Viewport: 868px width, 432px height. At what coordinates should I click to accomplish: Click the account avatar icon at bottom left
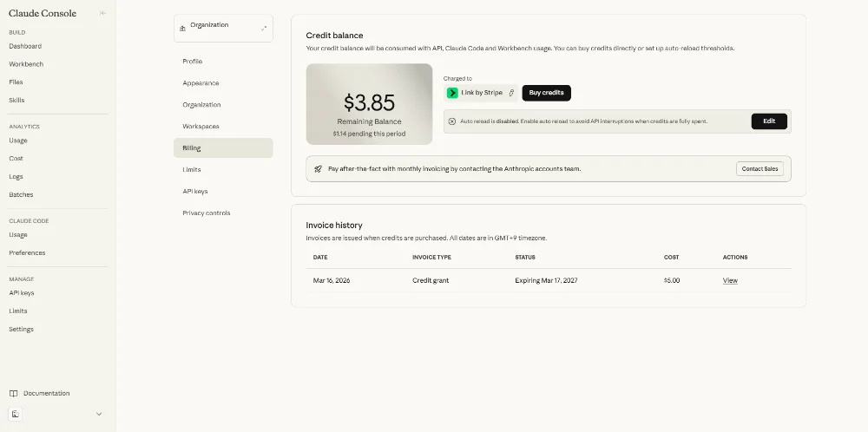click(16, 415)
